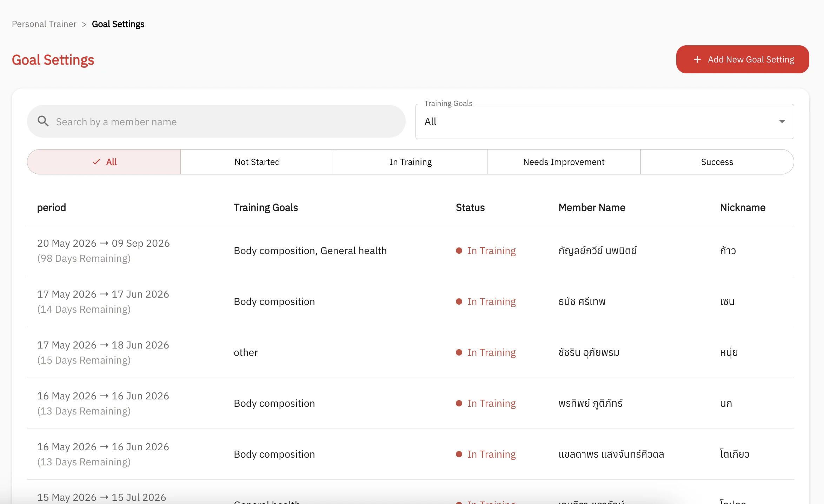
Task: Click In Training status for ธนัช ศรีเทพ
Action: pyautogui.click(x=486, y=301)
